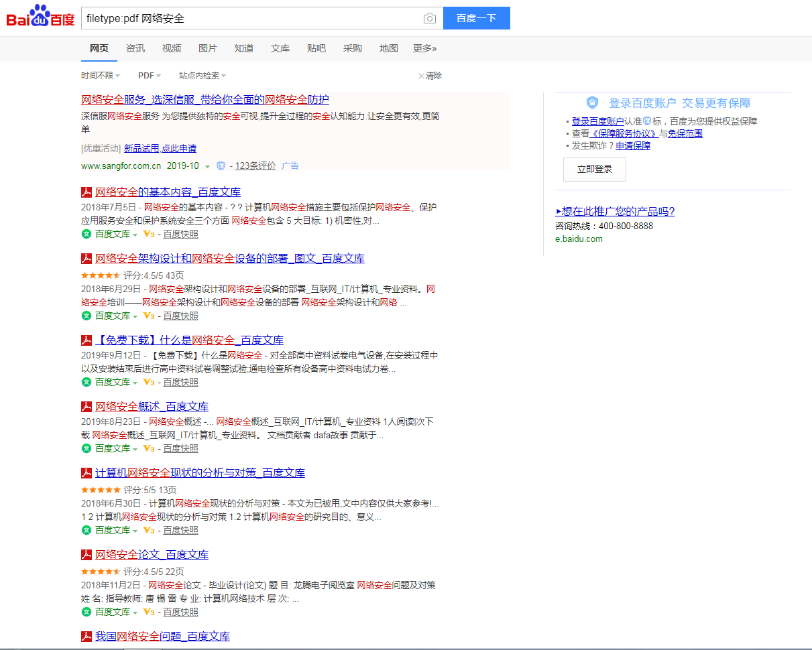Open 登录百度账户 link in sidebar
The height and width of the screenshot is (650, 812).
click(598, 121)
